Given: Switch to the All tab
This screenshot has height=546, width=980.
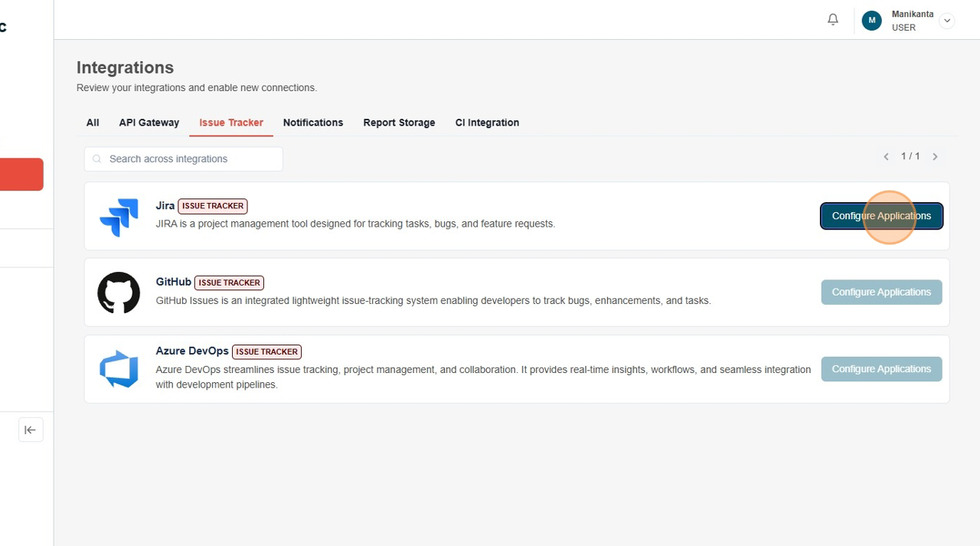Looking at the screenshot, I should (93, 123).
